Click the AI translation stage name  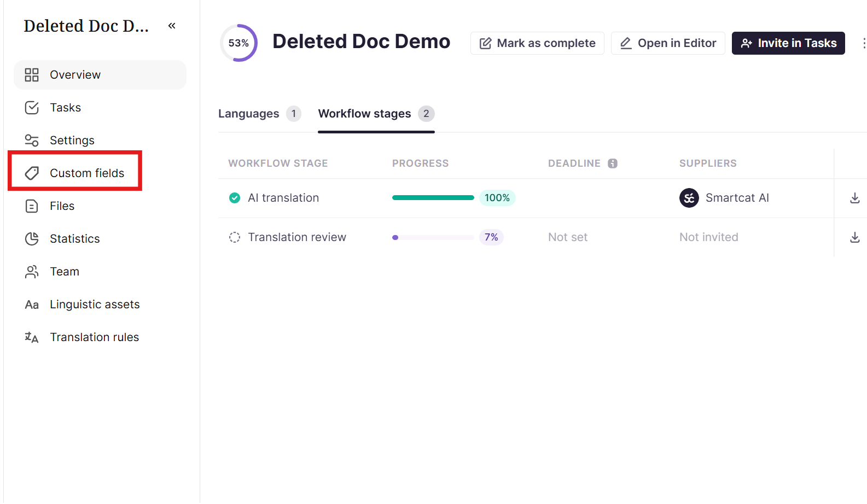click(x=283, y=198)
